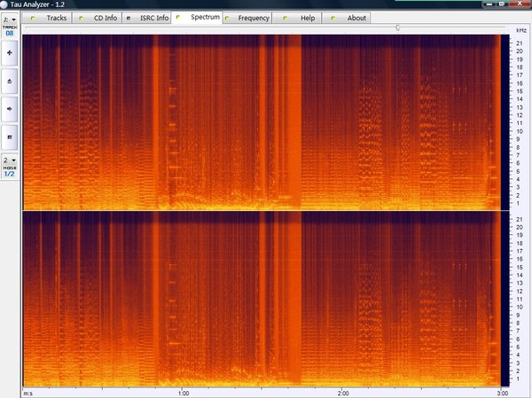Click the Tau Analyzer title bar icon
Viewport: 532px width, 398px height.
click(x=4, y=4)
